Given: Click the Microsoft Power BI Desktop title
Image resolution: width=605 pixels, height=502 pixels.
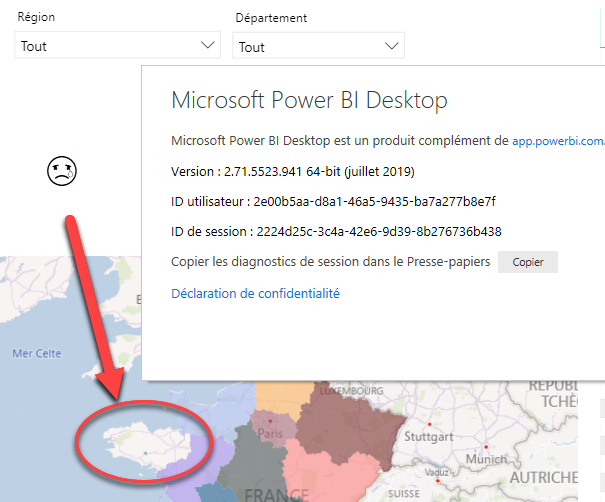Looking at the screenshot, I should (309, 100).
